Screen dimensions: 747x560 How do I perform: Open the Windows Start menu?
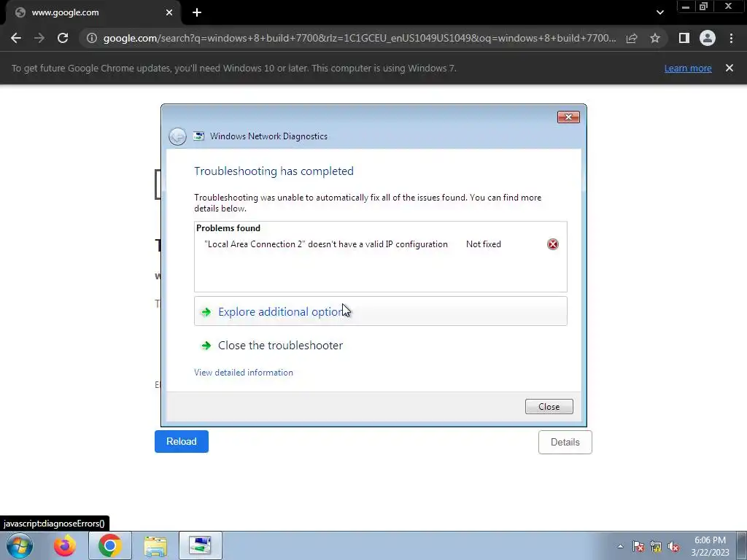pos(20,545)
